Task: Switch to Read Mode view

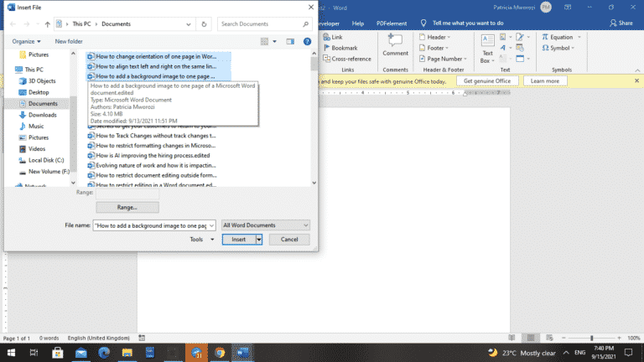Action: pyautogui.click(x=512, y=338)
